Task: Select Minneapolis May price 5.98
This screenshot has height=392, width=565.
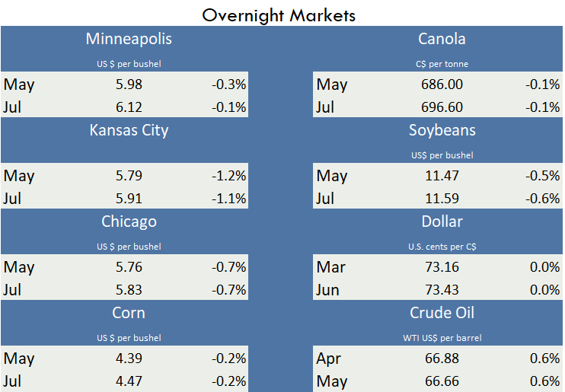Action: click(129, 84)
